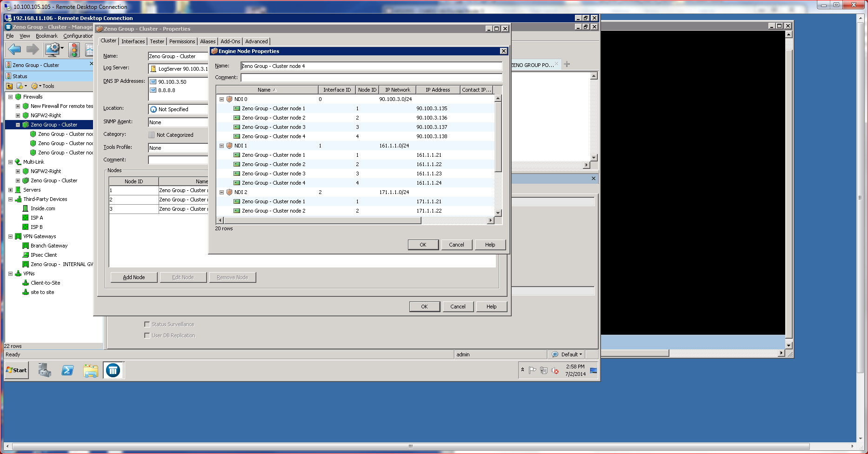Viewport: 868px width, 454px height.
Task: Click the gray Forward arrow toolbar icon
Action: (x=33, y=49)
